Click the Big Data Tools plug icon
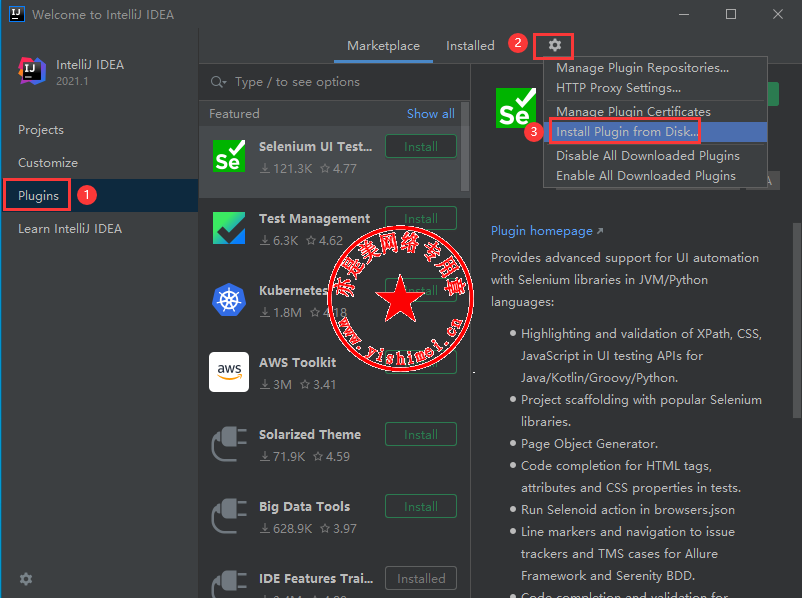The width and height of the screenshot is (802, 598). (x=229, y=516)
